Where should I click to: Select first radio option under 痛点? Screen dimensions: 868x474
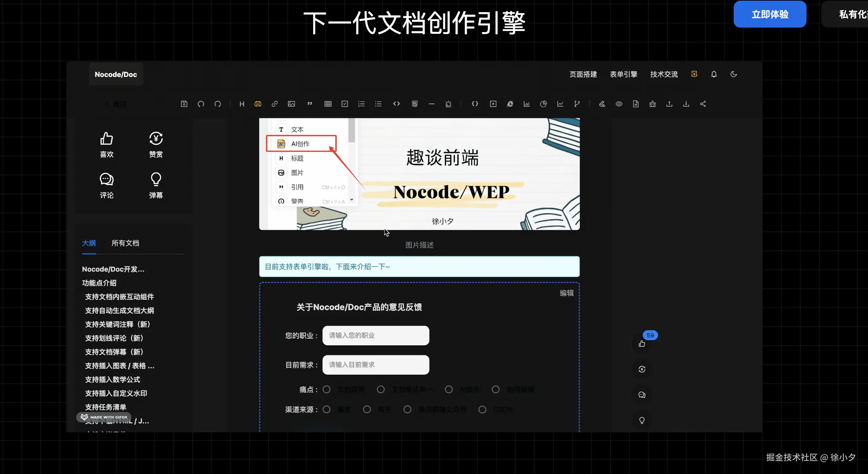tap(327, 389)
